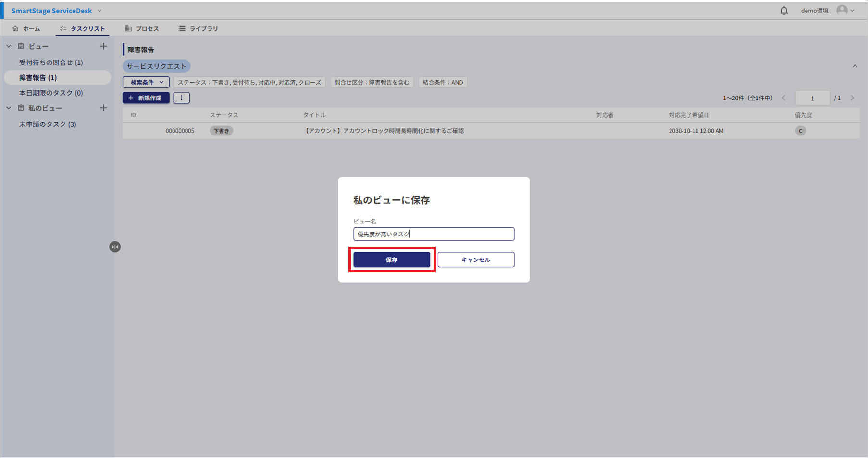Click the plus icon beside 私のビュー
This screenshot has width=868, height=458.
[x=103, y=108]
